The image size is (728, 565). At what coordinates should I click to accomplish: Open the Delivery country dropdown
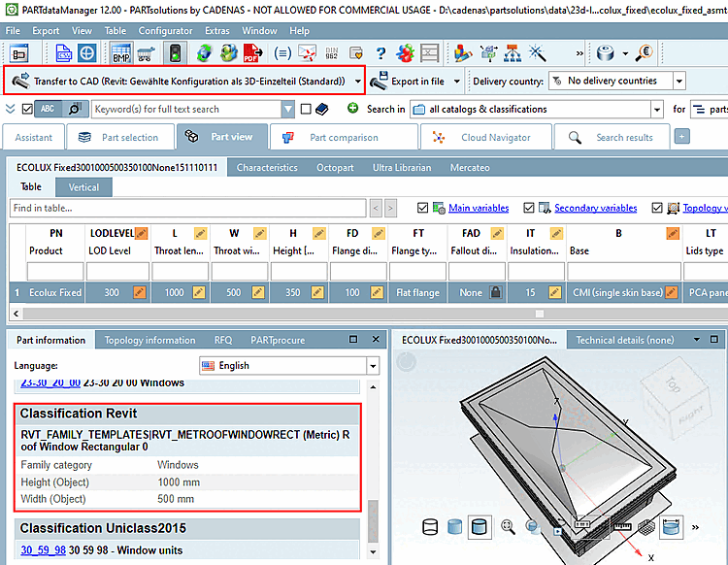(679, 82)
